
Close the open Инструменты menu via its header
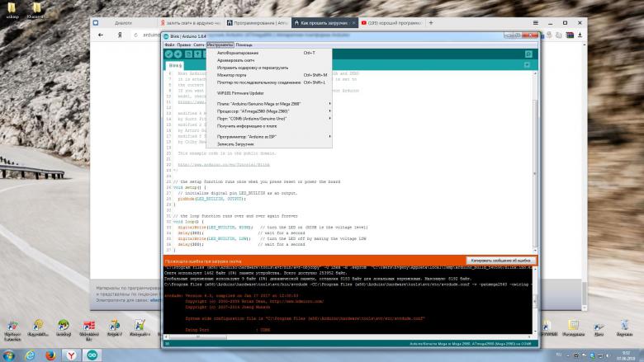pyautogui.click(x=220, y=45)
